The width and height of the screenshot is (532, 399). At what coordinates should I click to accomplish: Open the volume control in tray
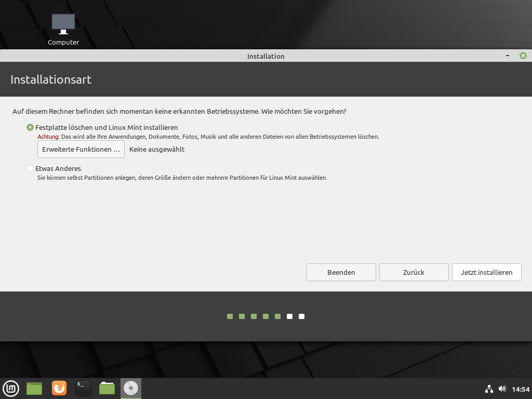coord(502,389)
